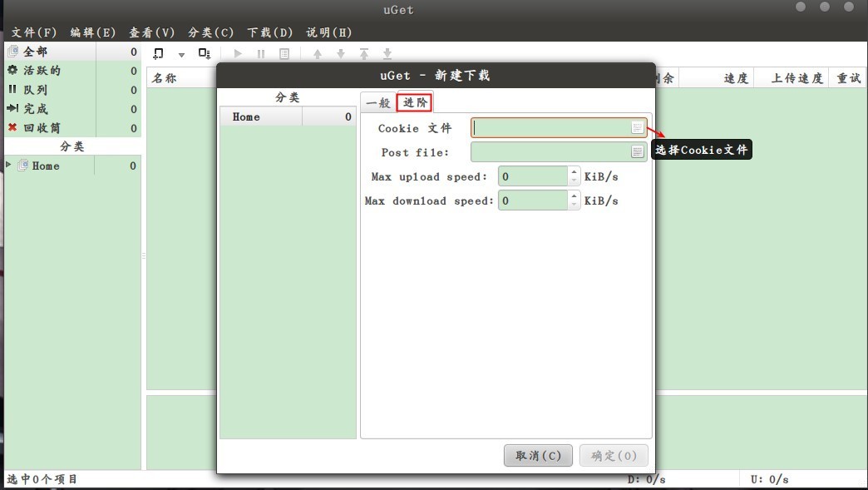Click the Max download speed value field
Image resolution: width=868 pixels, height=490 pixels.
pyautogui.click(x=533, y=200)
